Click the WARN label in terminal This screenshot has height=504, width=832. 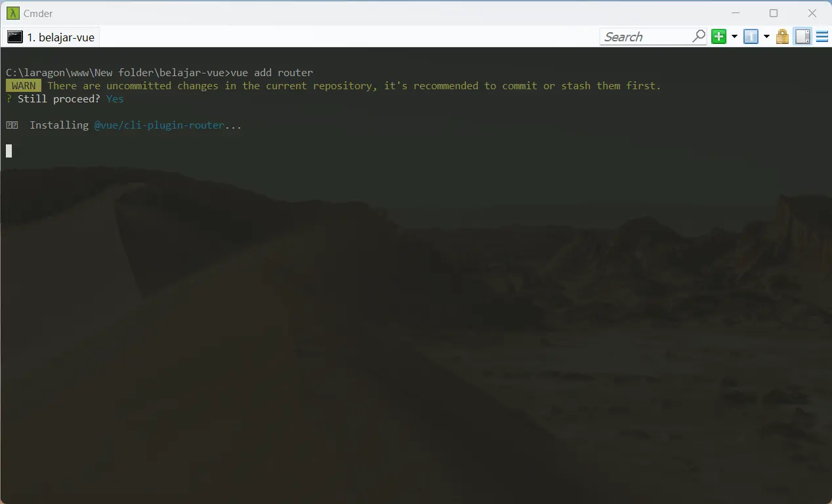coord(24,86)
